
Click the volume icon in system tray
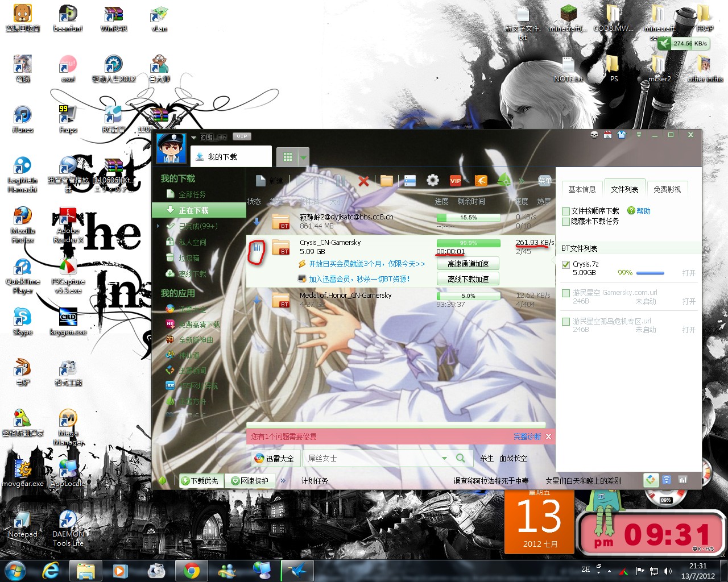tap(667, 571)
